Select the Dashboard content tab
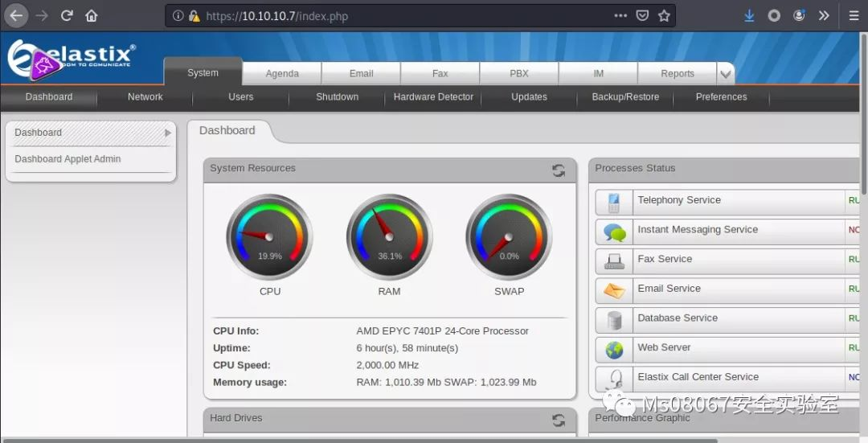This screenshot has height=443, width=868. (x=227, y=131)
